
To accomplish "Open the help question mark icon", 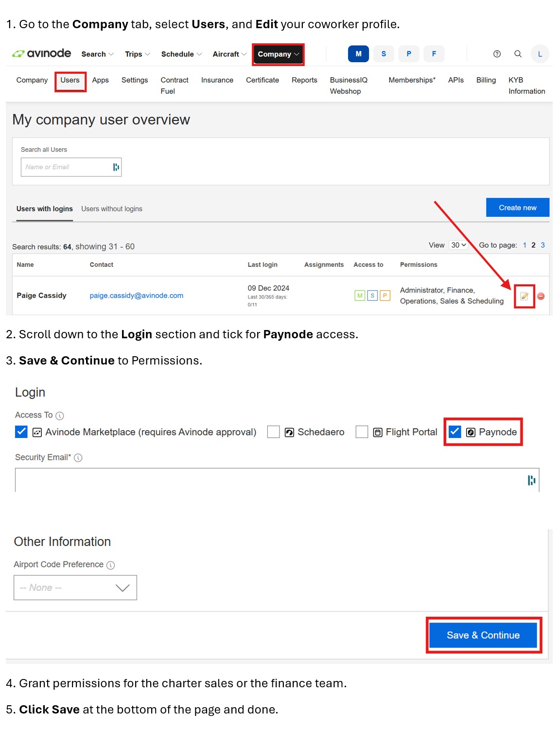I will pyautogui.click(x=497, y=54).
